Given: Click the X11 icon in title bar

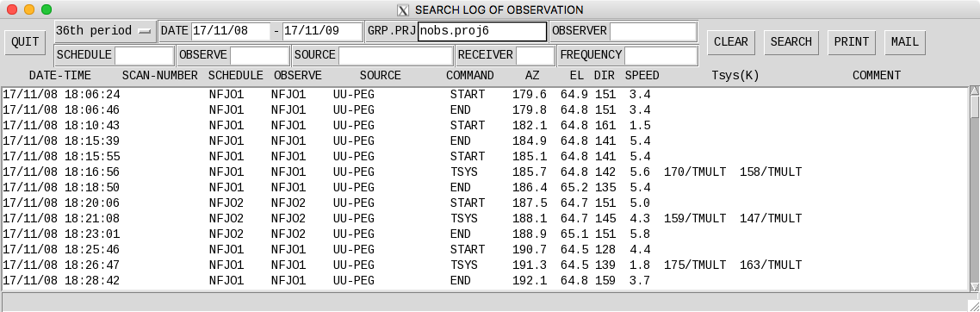Looking at the screenshot, I should point(403,10).
